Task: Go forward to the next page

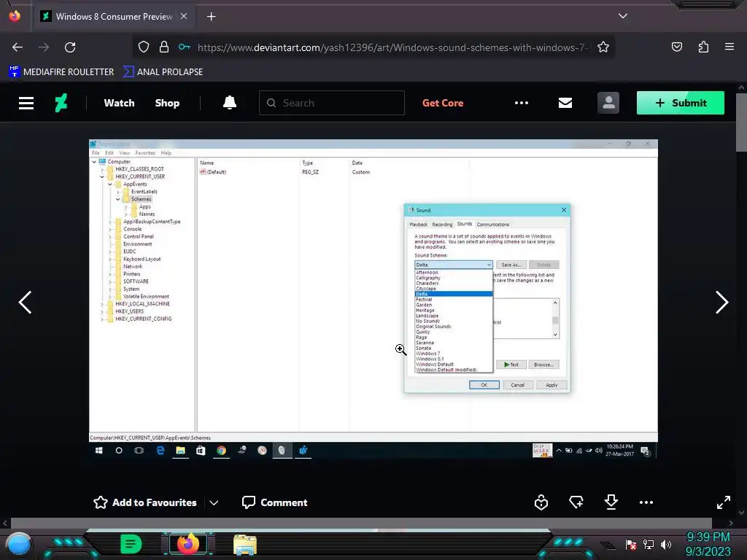Action: click(44, 47)
